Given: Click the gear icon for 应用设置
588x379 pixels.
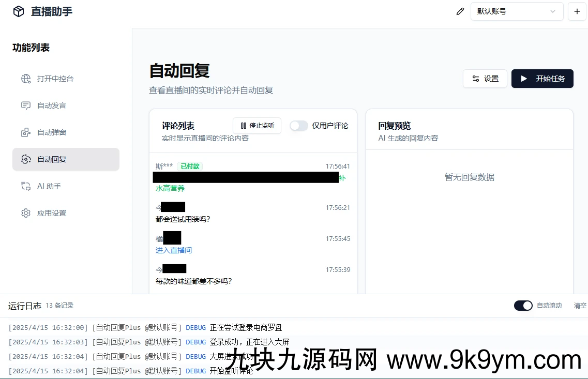Looking at the screenshot, I should click(x=26, y=213).
